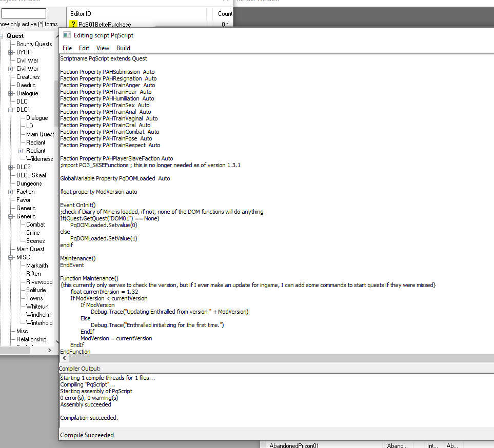This screenshot has width=494, height=448.
Task: Collapse the MISC tree node
Action: [x=10, y=257]
